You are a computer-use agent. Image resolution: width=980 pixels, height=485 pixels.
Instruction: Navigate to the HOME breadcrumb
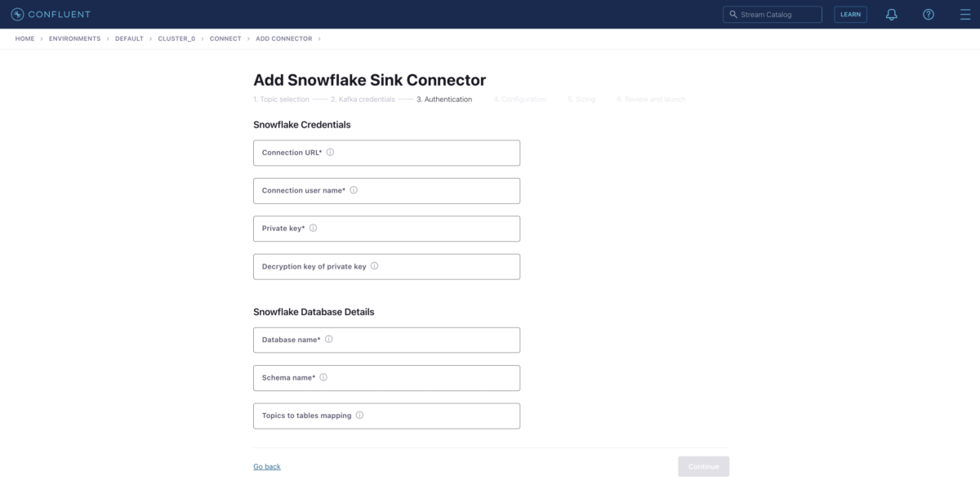(24, 38)
